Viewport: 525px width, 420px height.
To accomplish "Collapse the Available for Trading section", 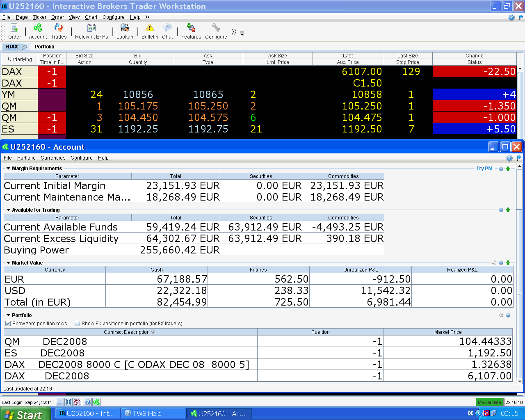I will 8,210.
